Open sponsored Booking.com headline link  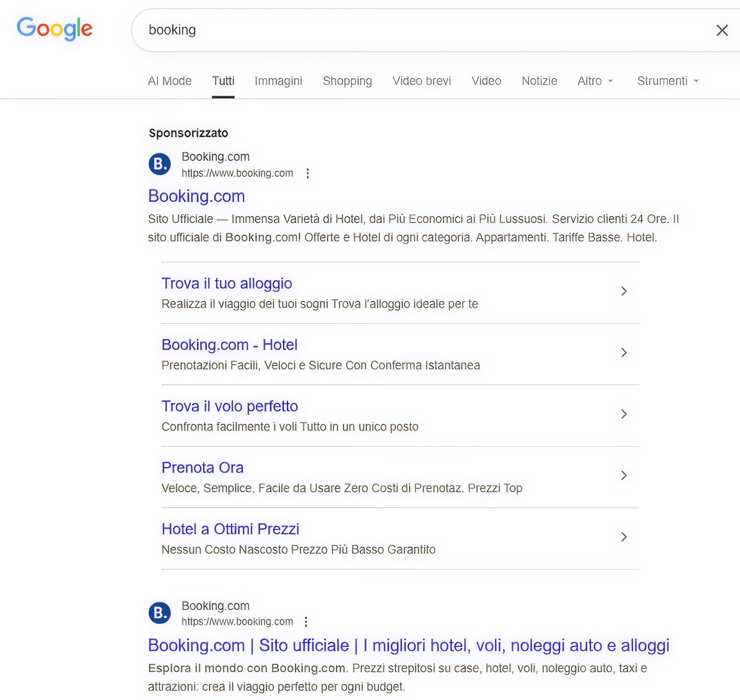[196, 196]
